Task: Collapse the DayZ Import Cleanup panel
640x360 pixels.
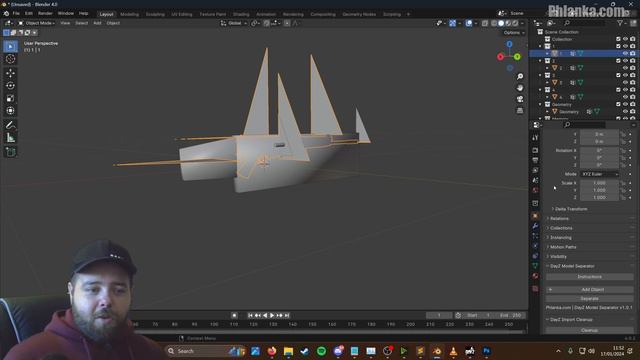Action: pyautogui.click(x=570, y=320)
